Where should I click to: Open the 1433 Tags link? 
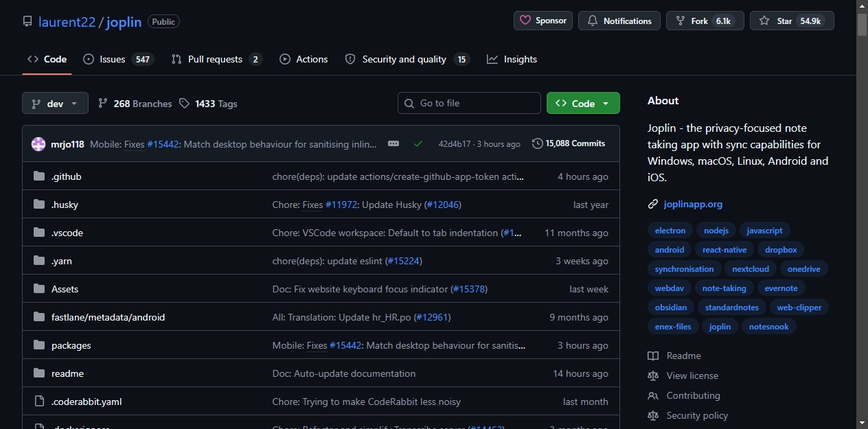pyautogui.click(x=208, y=104)
